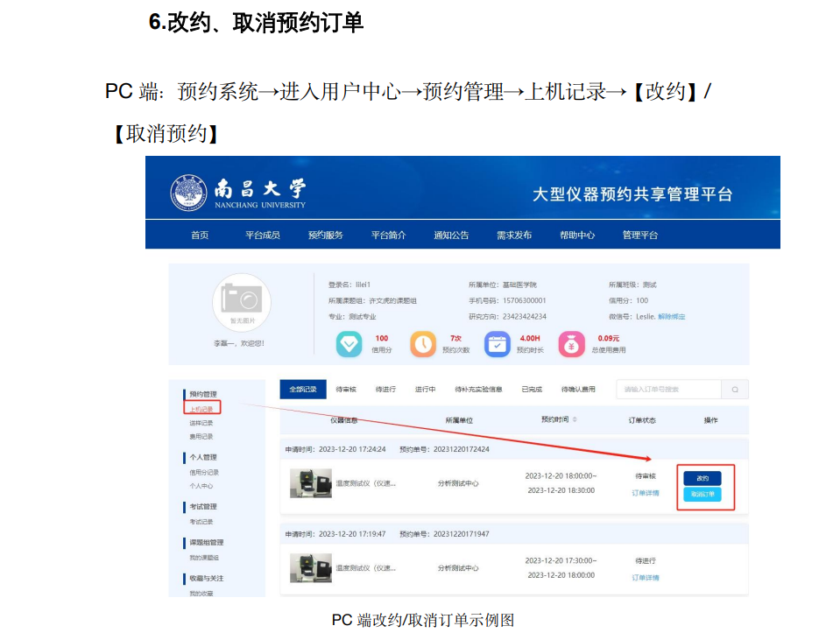This screenshot has height=640, width=840.
Task: Click 预约单号: 20231220171947 text
Action: [445, 534]
